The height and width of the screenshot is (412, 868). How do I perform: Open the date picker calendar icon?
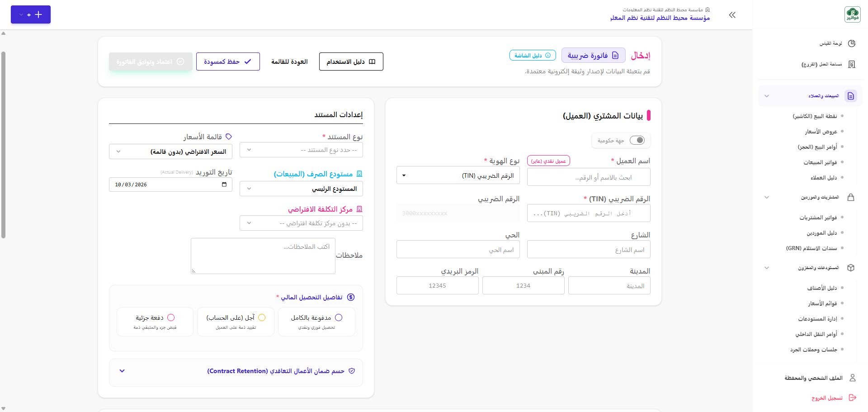[x=224, y=185]
